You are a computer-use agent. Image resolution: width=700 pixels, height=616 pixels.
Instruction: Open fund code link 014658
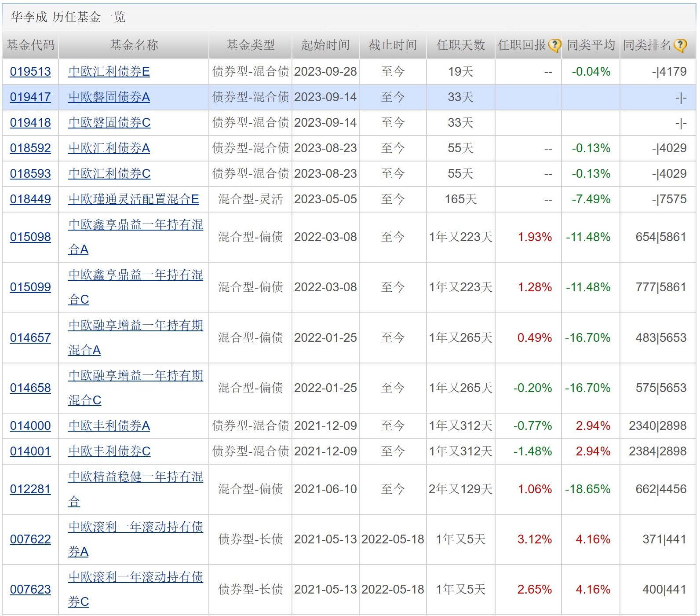pyautogui.click(x=30, y=388)
